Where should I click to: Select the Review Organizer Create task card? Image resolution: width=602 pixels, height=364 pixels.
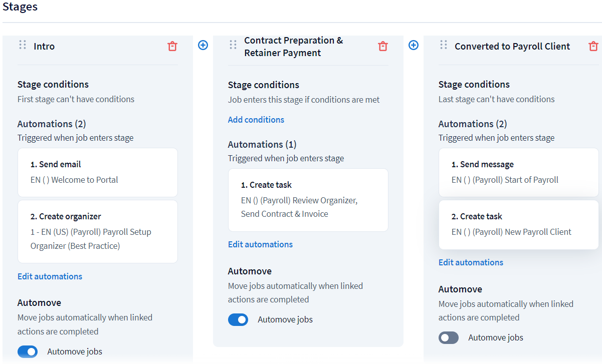[308, 200]
